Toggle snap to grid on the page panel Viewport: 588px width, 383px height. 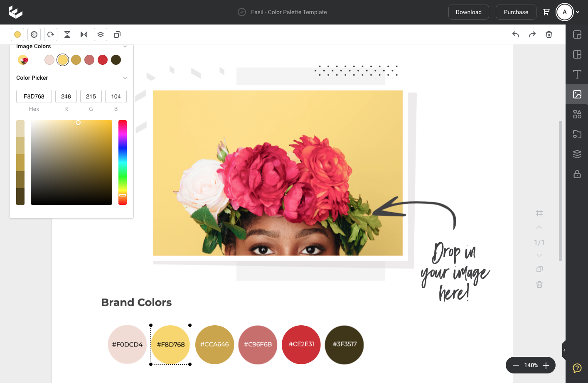tap(539, 213)
